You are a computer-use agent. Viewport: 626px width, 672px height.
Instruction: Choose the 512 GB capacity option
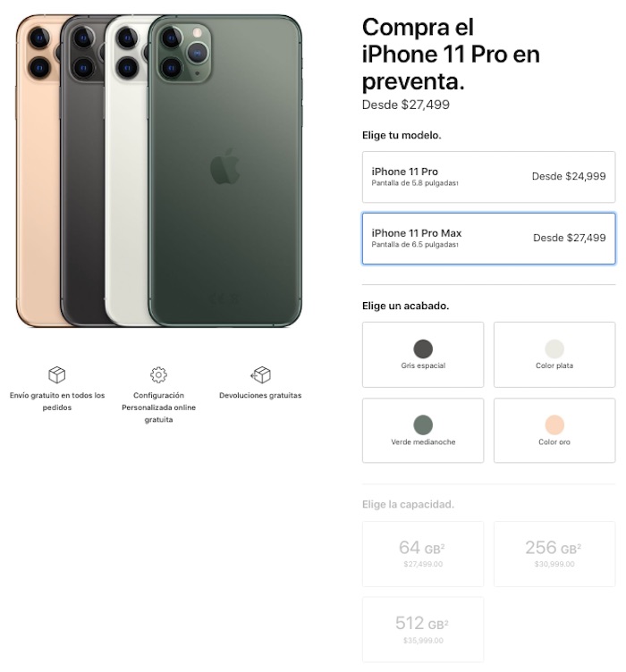423,630
